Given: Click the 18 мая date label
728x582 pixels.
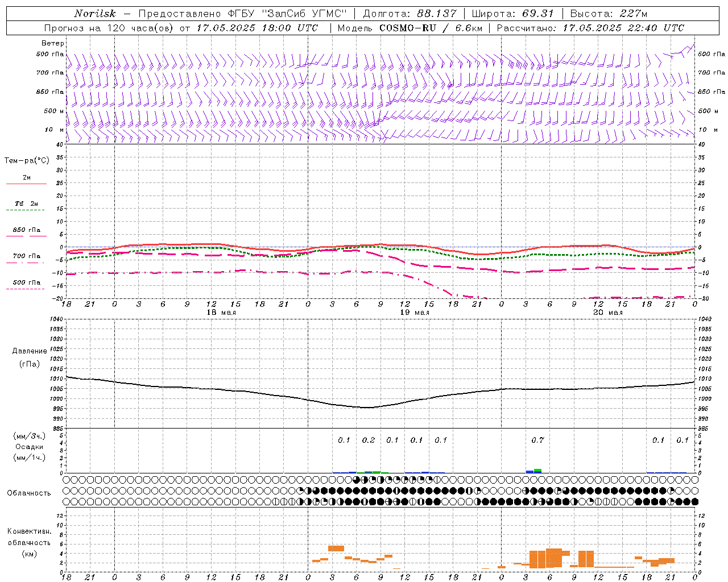Looking at the screenshot, I should (221, 313).
